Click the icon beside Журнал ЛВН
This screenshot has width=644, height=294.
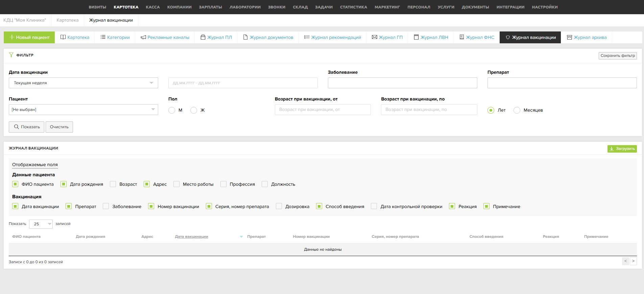(x=416, y=37)
